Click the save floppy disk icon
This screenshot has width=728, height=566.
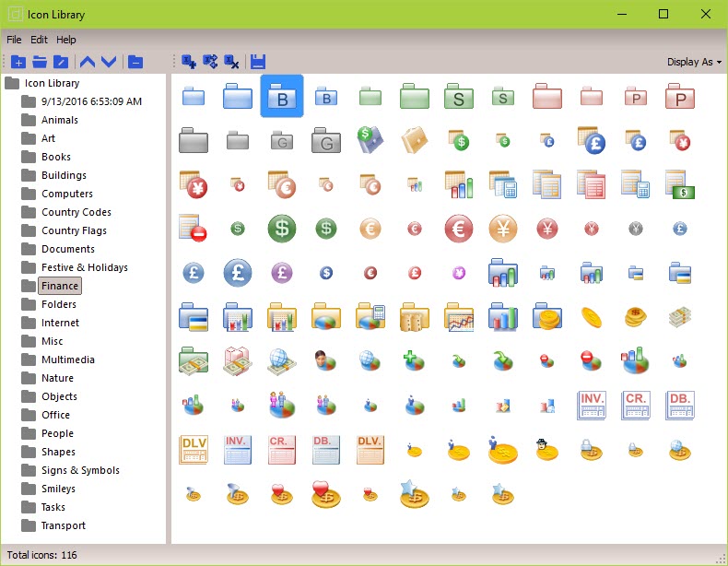click(258, 62)
